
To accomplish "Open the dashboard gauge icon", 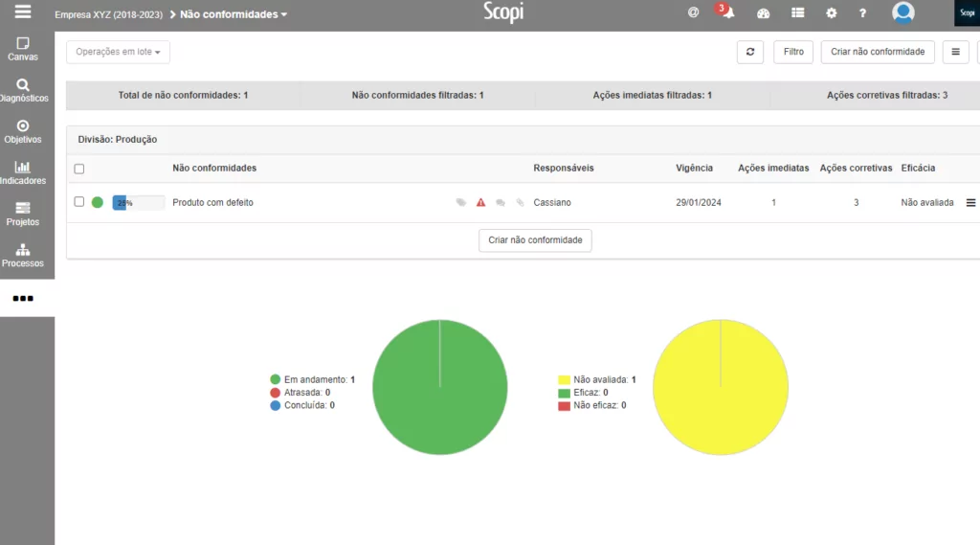I will tap(763, 13).
